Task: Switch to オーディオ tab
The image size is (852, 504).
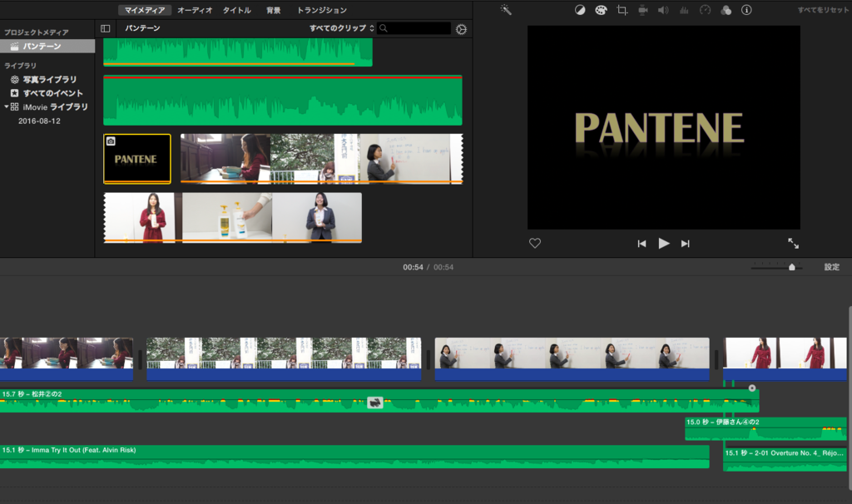Action: click(195, 10)
